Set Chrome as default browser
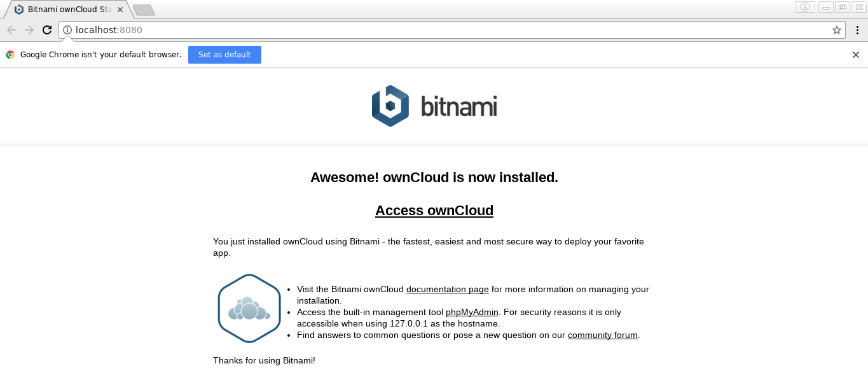The width and height of the screenshot is (868, 380). (x=224, y=55)
